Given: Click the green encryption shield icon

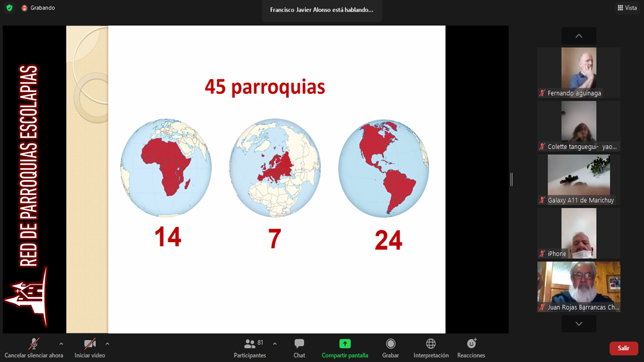Looking at the screenshot, I should tap(9, 8).
